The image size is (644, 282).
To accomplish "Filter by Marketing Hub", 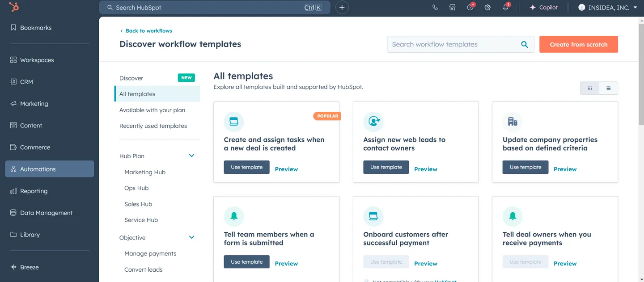I will (145, 172).
